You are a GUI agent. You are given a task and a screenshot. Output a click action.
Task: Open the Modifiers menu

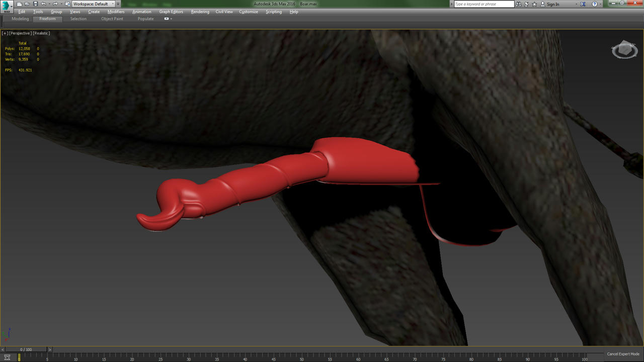pos(116,12)
